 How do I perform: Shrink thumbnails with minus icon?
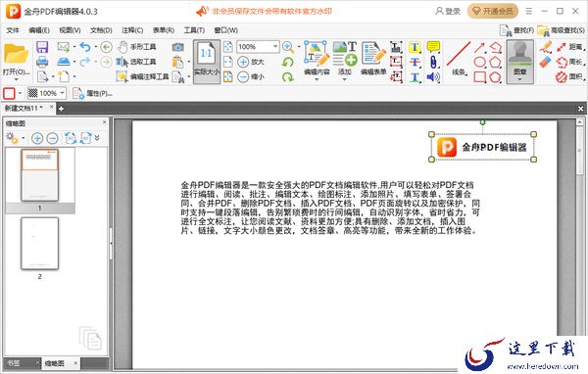click(x=52, y=138)
